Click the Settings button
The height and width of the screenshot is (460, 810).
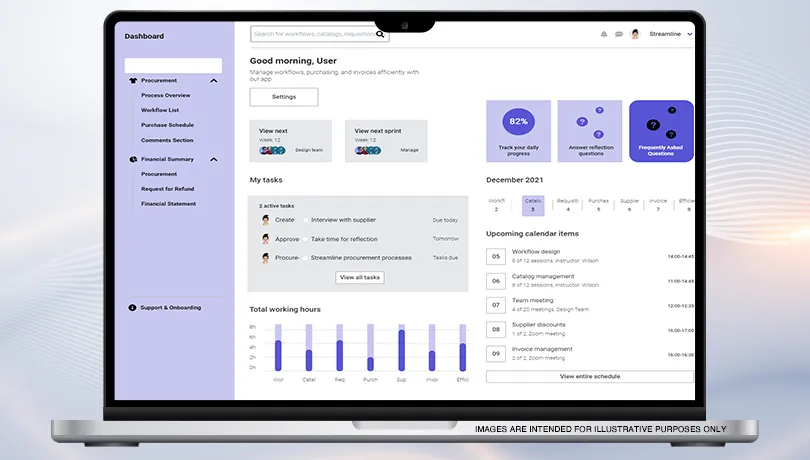(284, 97)
